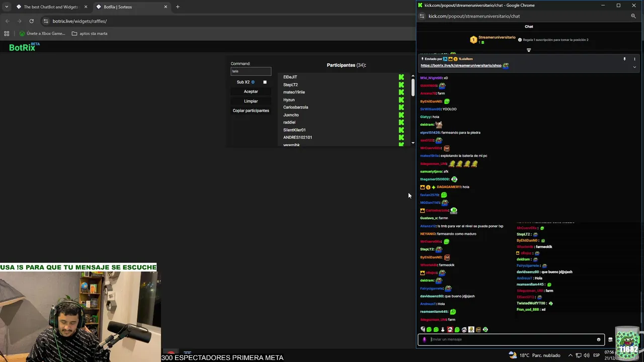
Task: Go back in the browser
Action: click(x=7, y=21)
